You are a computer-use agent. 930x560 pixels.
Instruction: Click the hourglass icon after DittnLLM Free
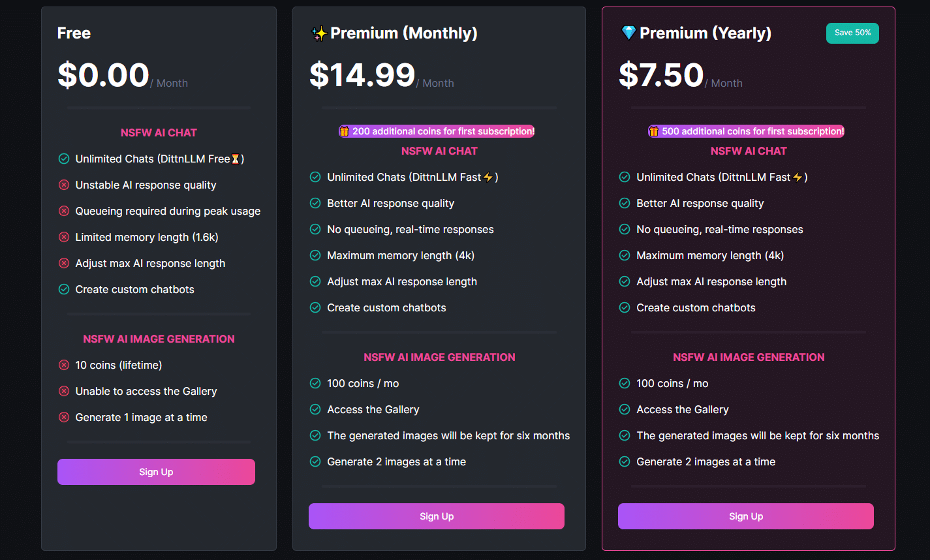tap(236, 159)
